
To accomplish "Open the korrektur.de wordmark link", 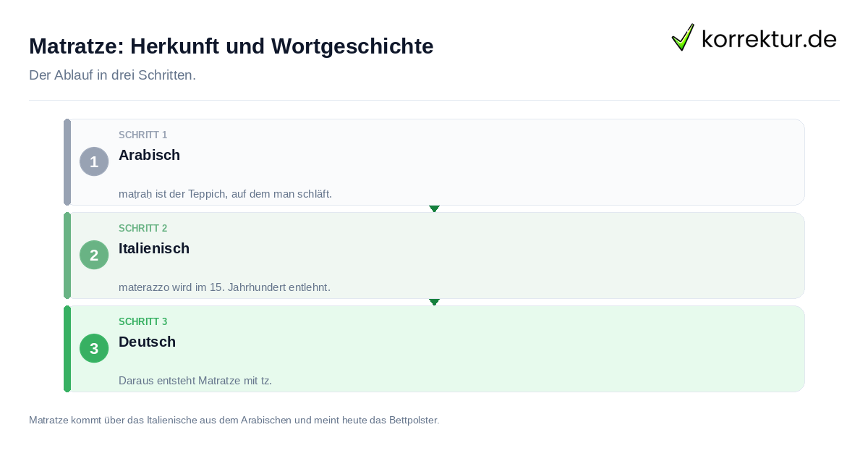I will coord(769,38).
